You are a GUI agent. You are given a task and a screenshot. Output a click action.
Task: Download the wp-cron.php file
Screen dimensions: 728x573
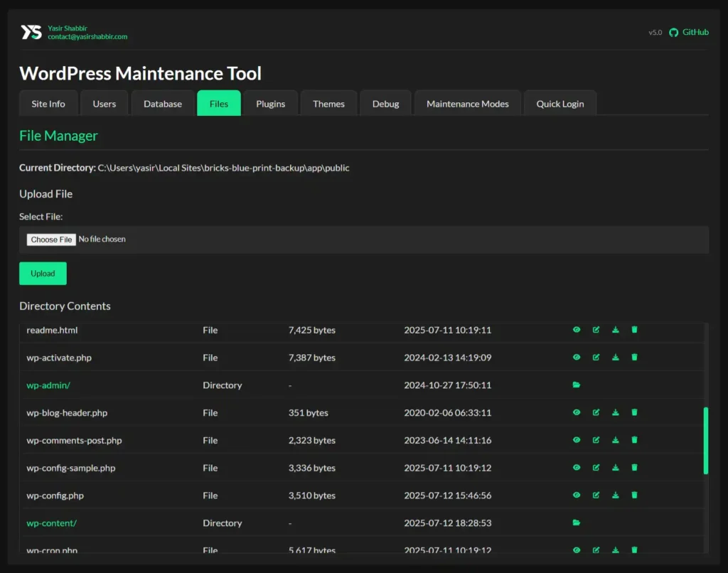pyautogui.click(x=615, y=550)
